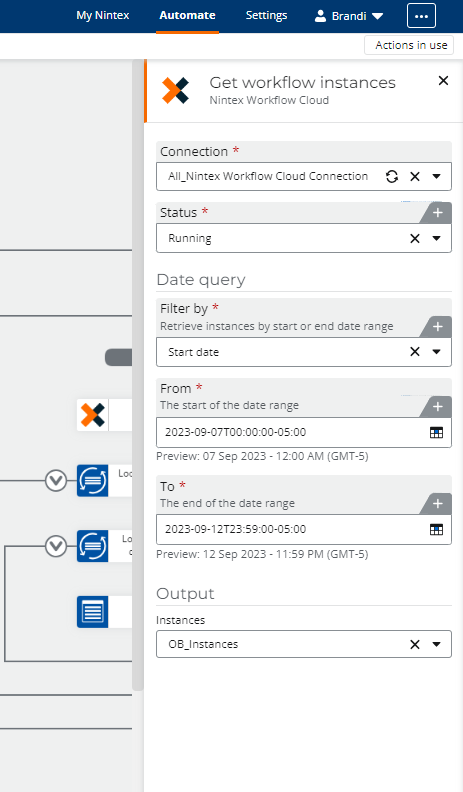Image resolution: width=463 pixels, height=792 pixels.
Task: Expand the Status dropdown
Action: 437,238
